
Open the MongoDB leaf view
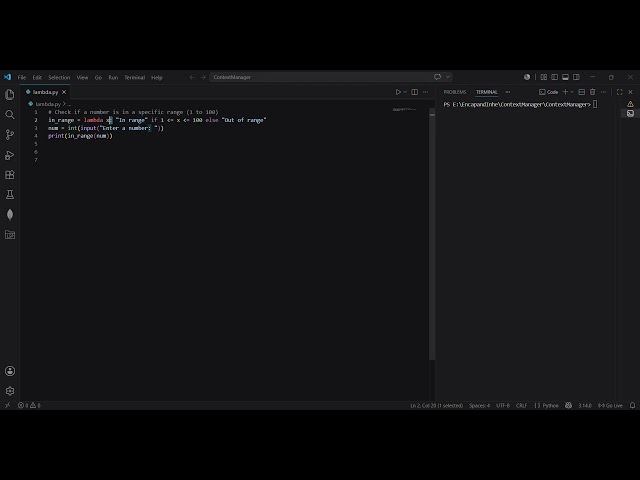pyautogui.click(x=10, y=215)
